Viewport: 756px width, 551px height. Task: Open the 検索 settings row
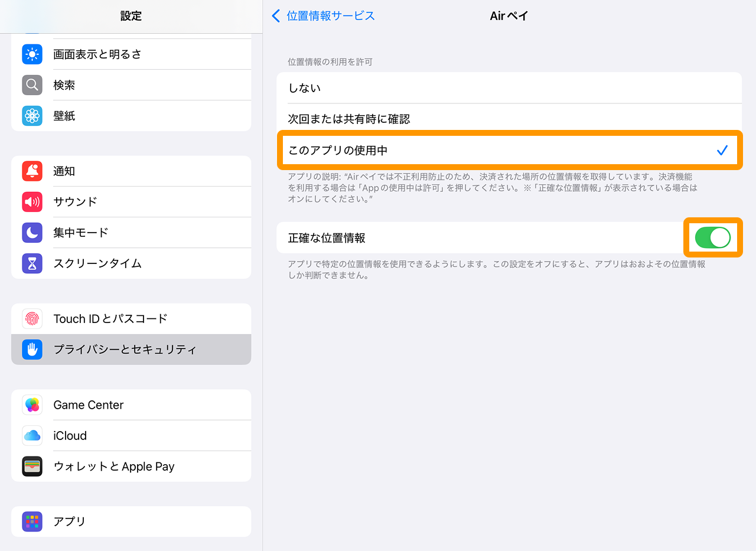(131, 85)
